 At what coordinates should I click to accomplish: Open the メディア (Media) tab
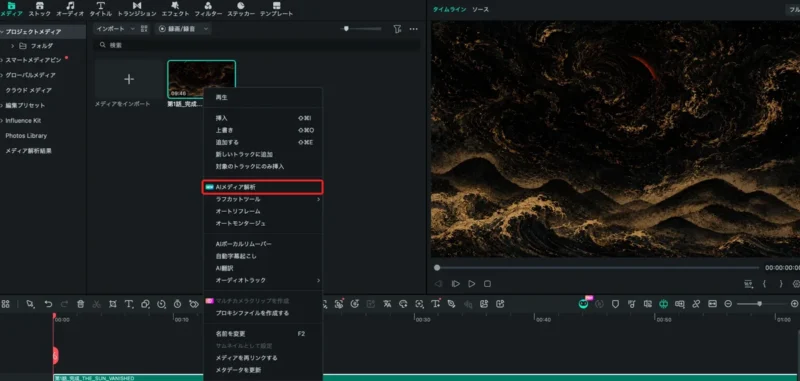click(11, 9)
